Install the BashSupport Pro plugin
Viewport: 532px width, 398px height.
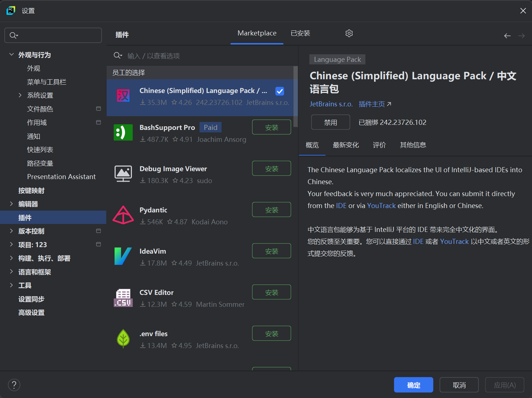271,127
